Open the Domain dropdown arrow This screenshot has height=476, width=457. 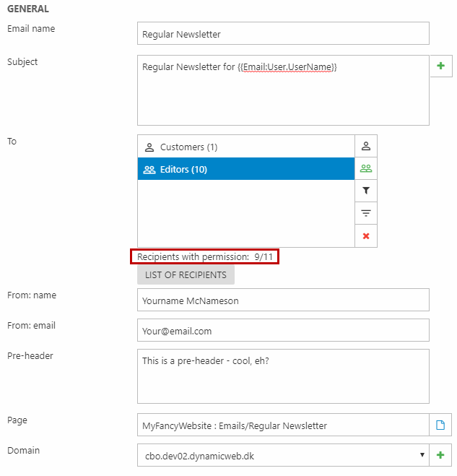pos(422,455)
